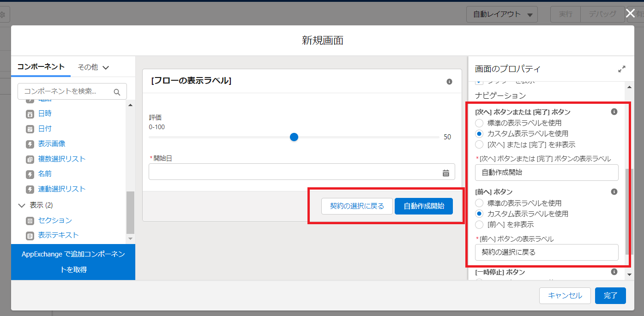Click info icon beside [次へ] ボタン section
Image resolution: width=644 pixels, height=316 pixels.
[x=614, y=112]
